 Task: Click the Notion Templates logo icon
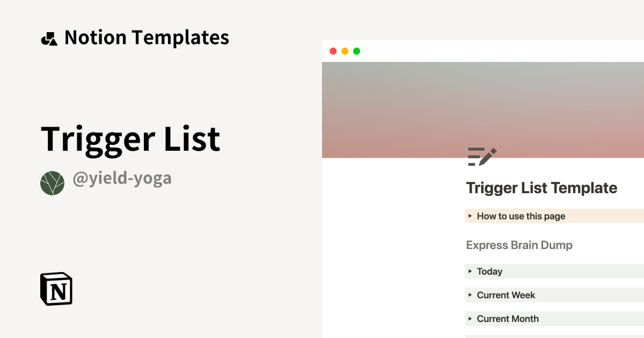pyautogui.click(x=49, y=37)
